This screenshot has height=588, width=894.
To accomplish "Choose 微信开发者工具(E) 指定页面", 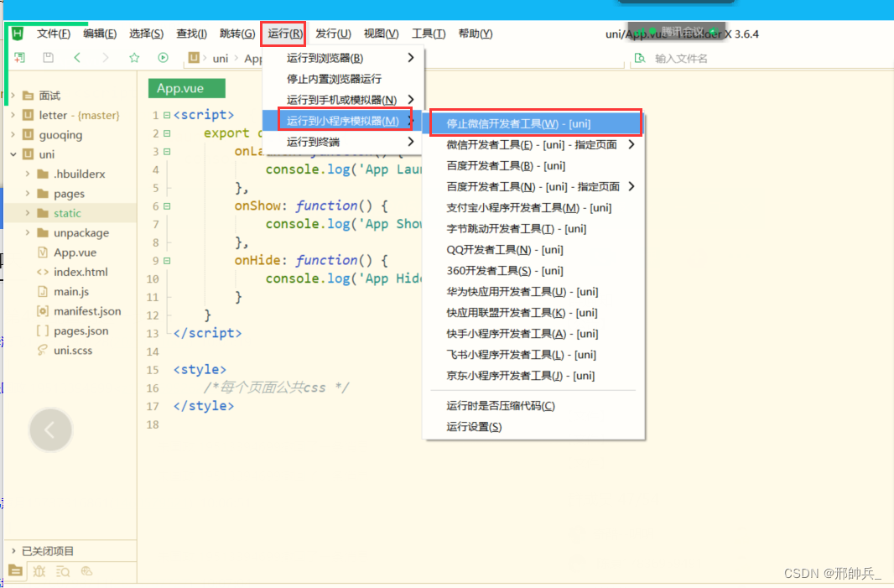I will 534,145.
